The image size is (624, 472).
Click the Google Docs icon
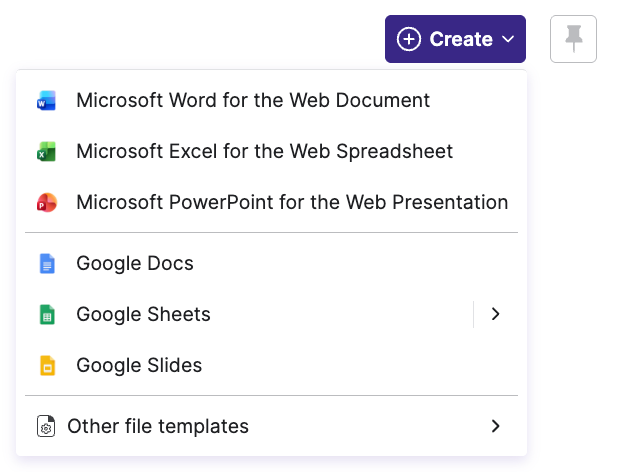pyautogui.click(x=47, y=263)
